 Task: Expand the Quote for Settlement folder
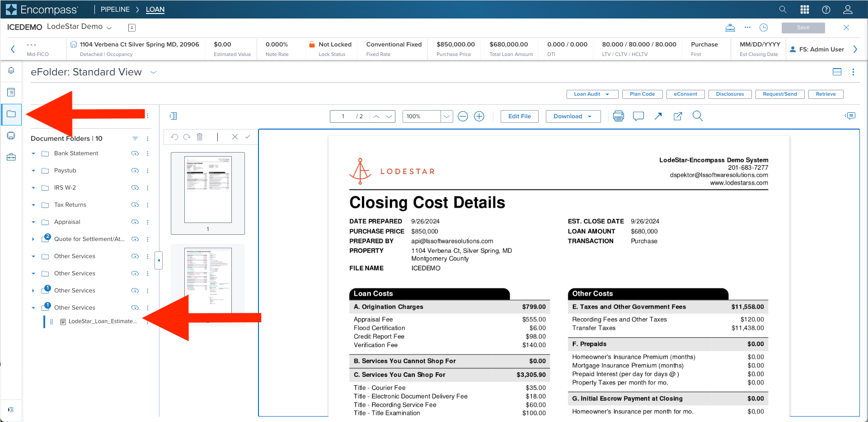[33, 239]
